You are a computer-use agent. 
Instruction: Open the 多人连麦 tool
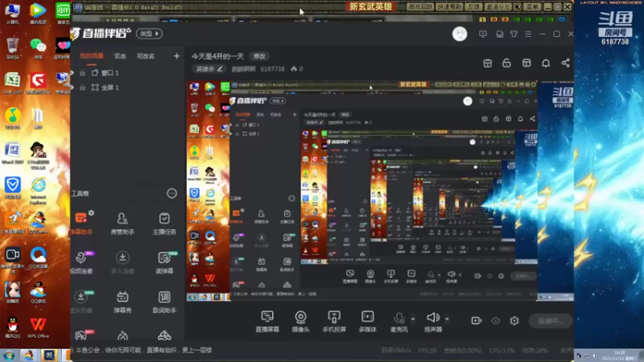coord(122,262)
